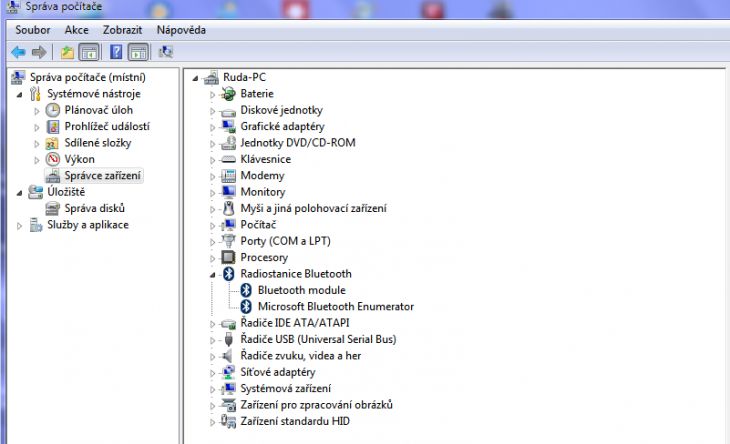Viewport: 730px width, 444px height.
Task: Click the Up one level folder icon
Action: coord(68,52)
